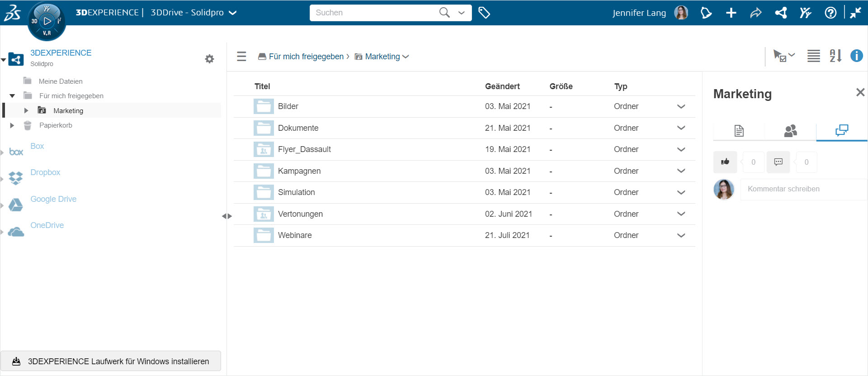Open the Dokumente folder
The height and width of the screenshot is (376, 868).
[298, 128]
